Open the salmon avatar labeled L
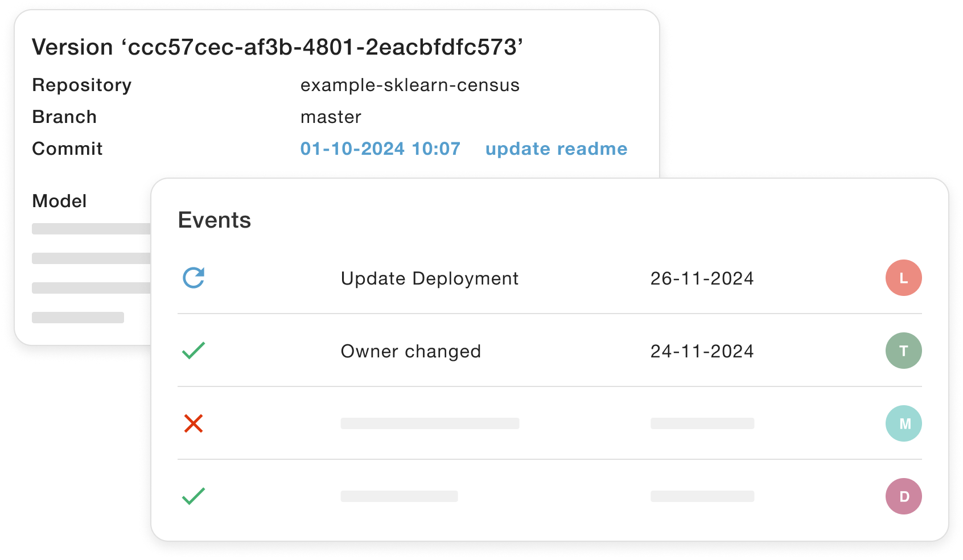Screen dimensions: 963x560 pyautogui.click(x=904, y=278)
